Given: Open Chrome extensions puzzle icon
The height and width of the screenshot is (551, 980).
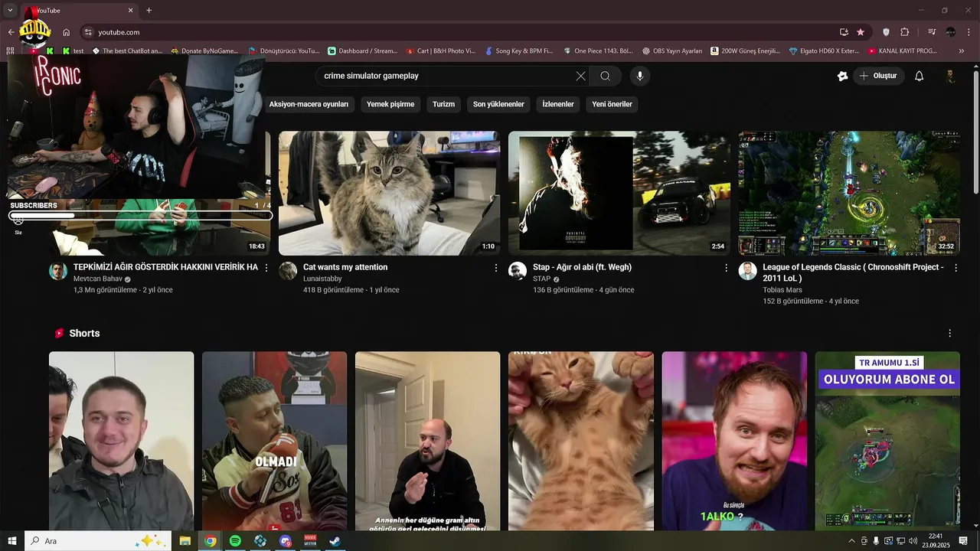Looking at the screenshot, I should coord(905,32).
